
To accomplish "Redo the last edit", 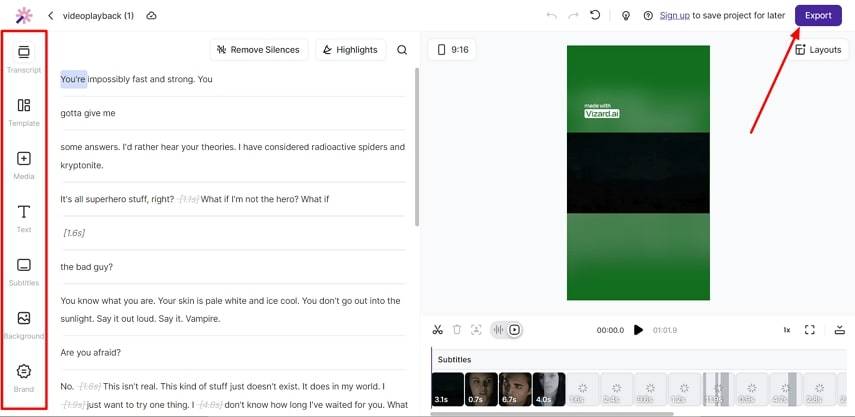I will coord(573,16).
